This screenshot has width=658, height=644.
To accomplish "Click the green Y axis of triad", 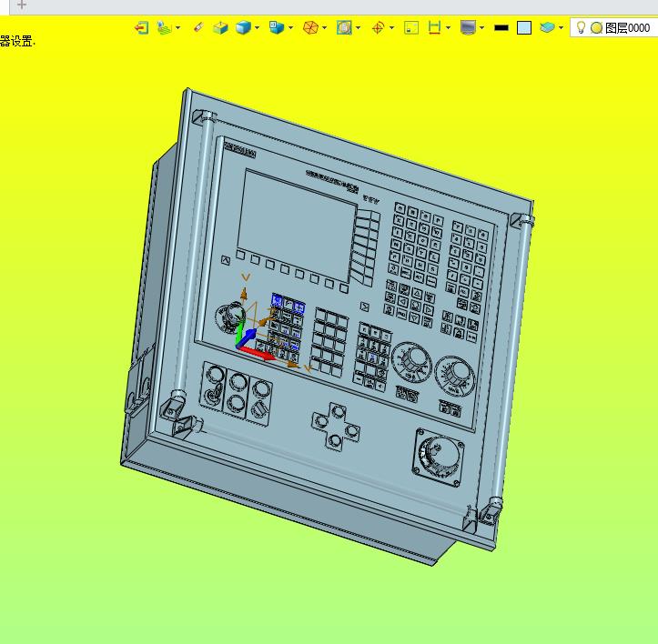I will click(x=238, y=335).
